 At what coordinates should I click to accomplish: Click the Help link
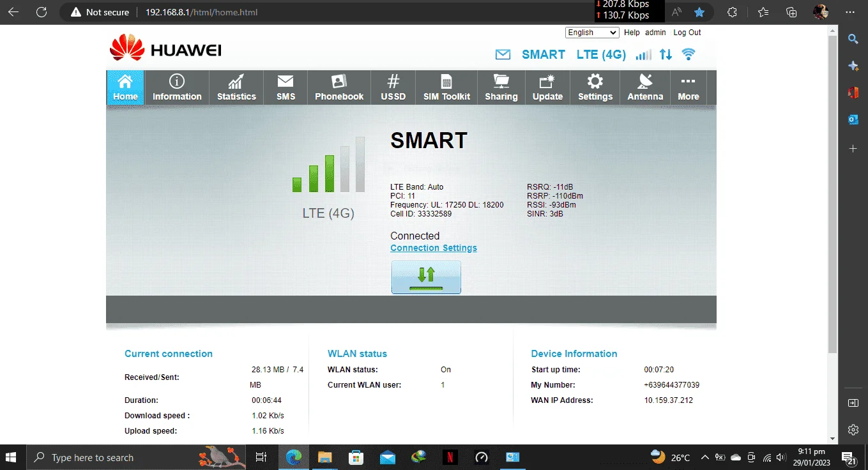tap(632, 33)
